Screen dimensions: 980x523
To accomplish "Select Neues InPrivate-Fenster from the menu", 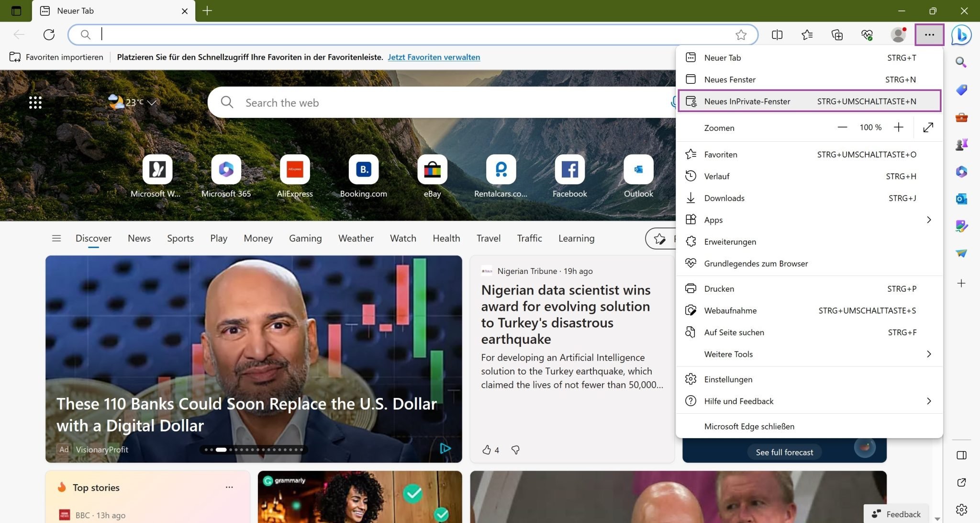I will pos(809,101).
